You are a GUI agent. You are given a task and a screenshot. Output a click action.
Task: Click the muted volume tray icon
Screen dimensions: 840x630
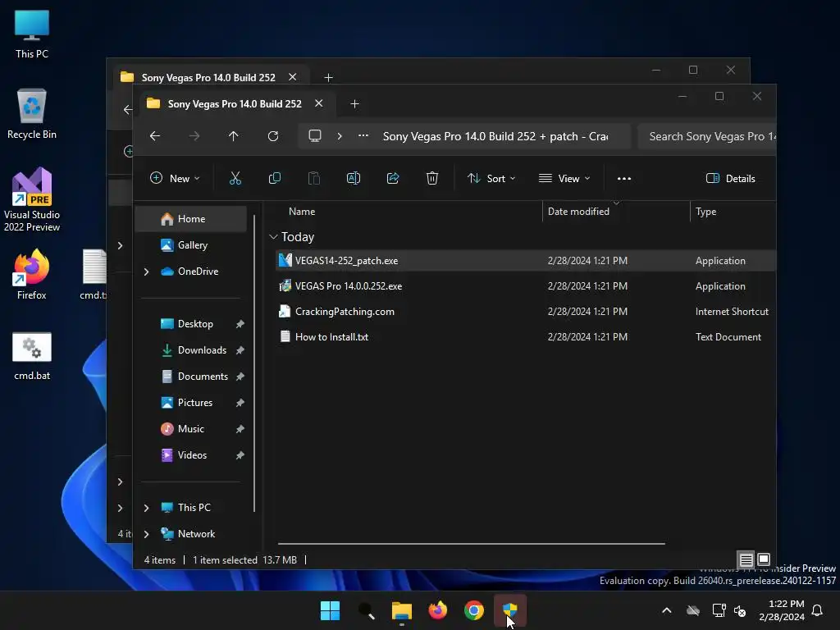[x=740, y=610]
